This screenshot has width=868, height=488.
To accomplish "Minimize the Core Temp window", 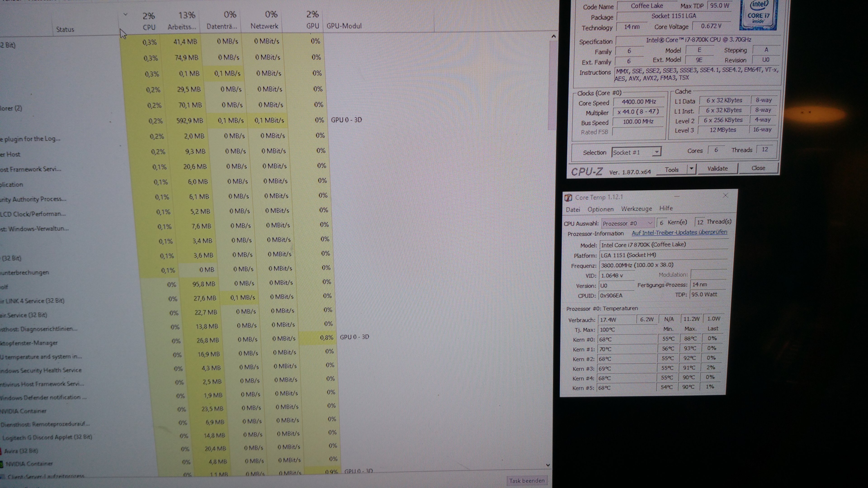I will pyautogui.click(x=677, y=196).
